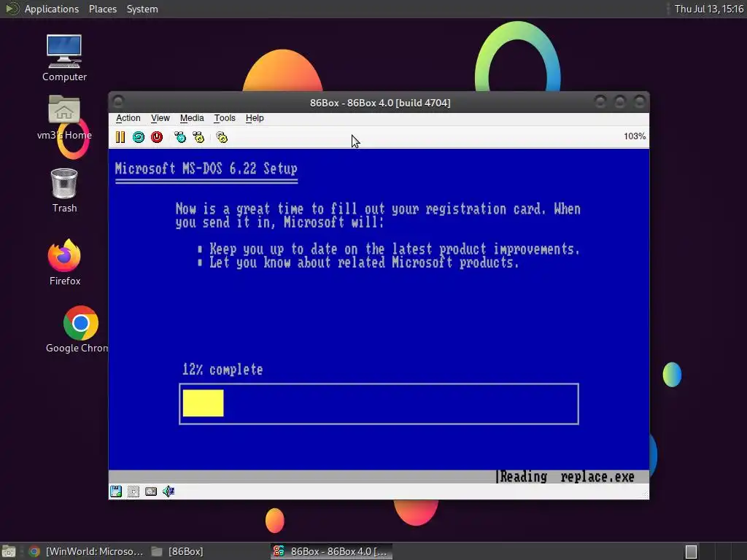Viewport: 747px width, 560px height.
Task: Click the floppy disk status bar icon
Action: click(116, 491)
